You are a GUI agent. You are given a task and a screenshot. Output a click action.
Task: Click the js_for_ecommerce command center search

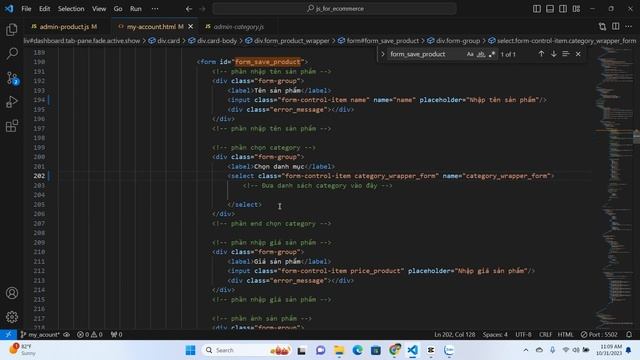pos(334,9)
